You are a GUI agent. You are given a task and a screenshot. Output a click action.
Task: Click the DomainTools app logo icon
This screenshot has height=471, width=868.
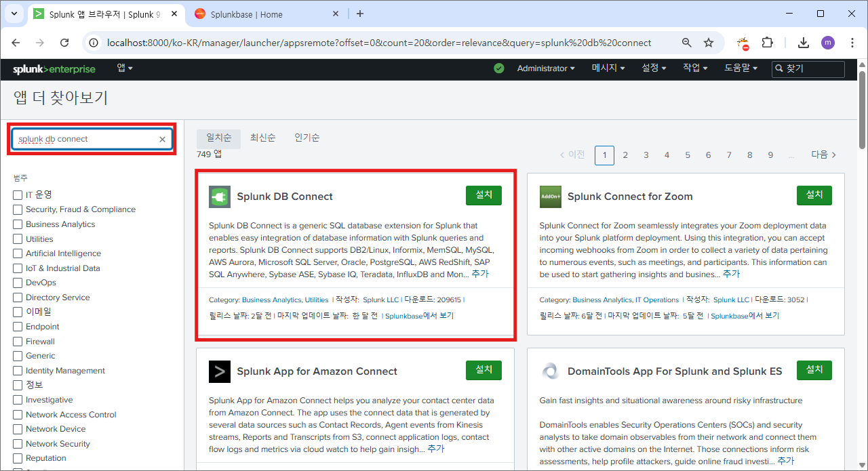coord(551,371)
